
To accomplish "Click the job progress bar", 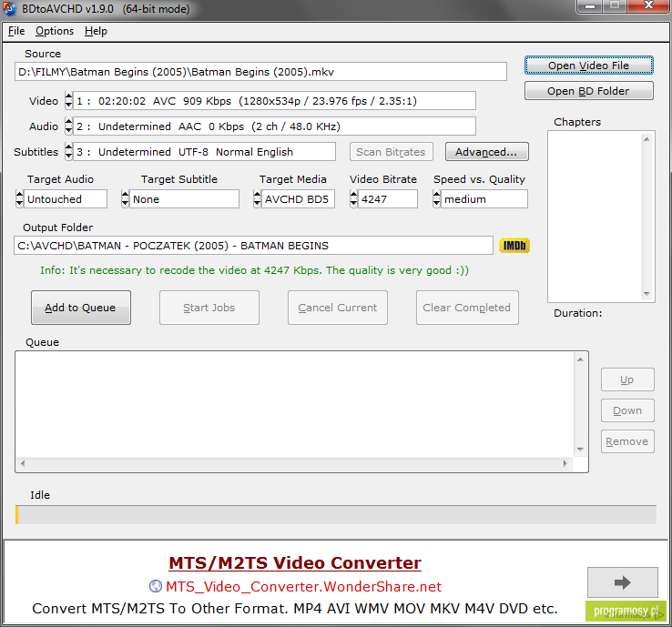I will coord(336,515).
